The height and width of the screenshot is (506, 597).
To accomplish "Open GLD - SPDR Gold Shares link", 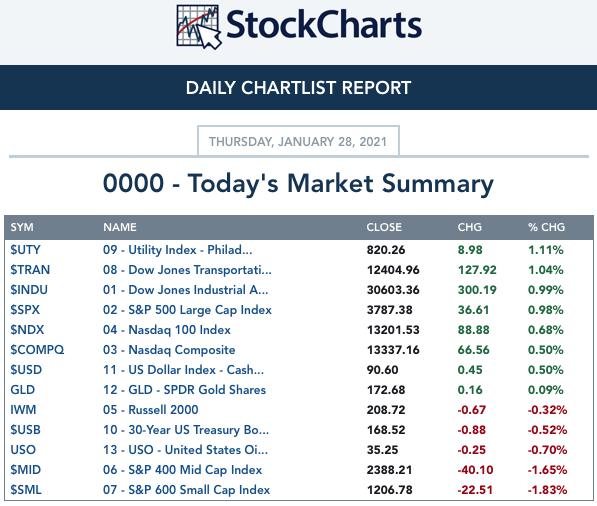I will tap(184, 389).
